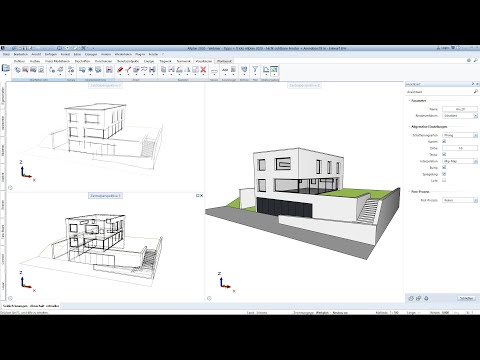The image size is (480, 360).
Task: Click the red X delete icon in ribbon
Action: click(203, 69)
